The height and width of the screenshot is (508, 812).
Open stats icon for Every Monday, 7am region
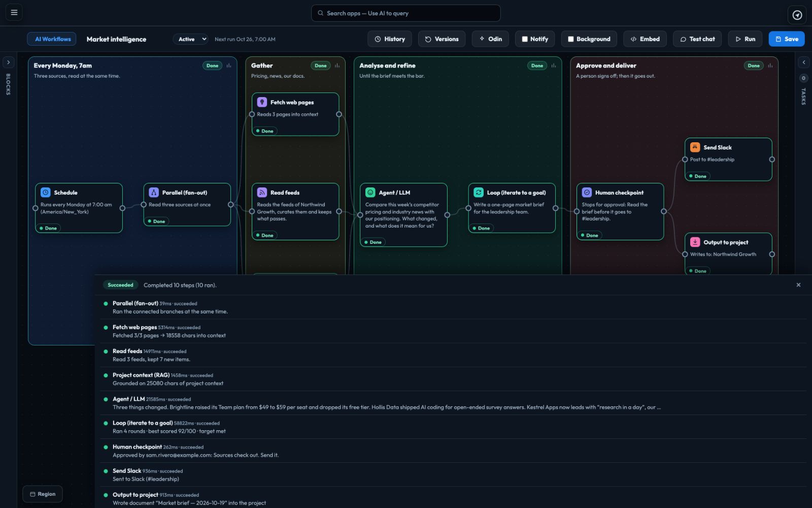(229, 66)
